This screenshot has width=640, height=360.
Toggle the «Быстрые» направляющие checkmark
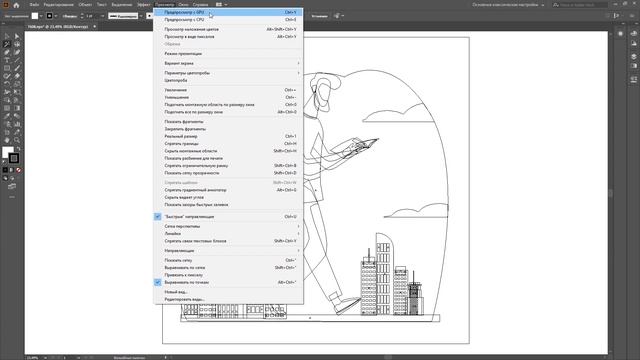coord(158,216)
